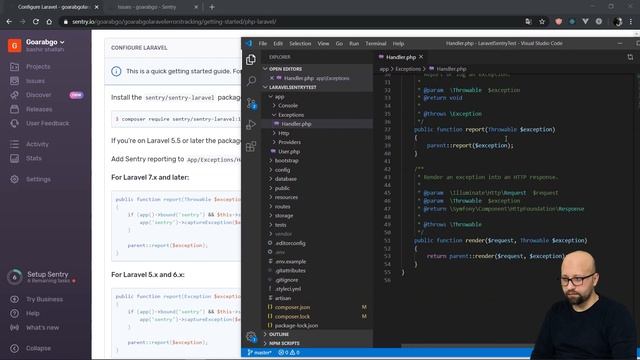
Task: Open the Source Control view icon
Action: [x=251, y=103]
